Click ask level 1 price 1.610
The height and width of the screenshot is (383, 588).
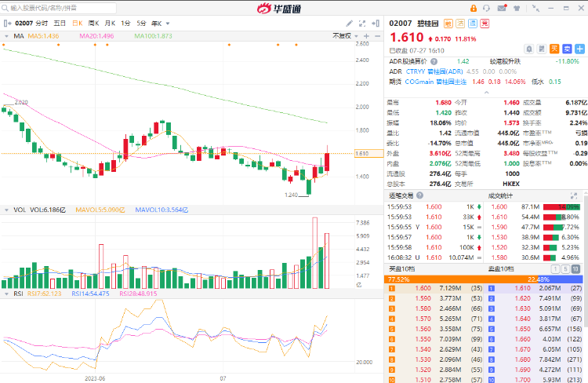tap(523, 288)
